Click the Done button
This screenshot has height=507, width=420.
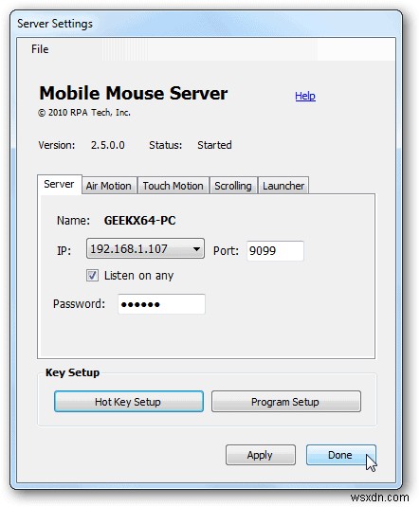pos(341,455)
